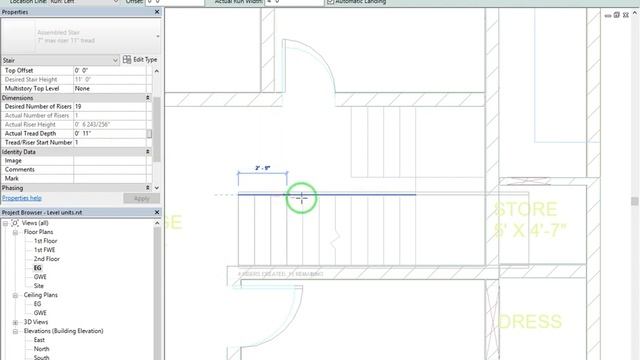This screenshot has height=360, width=640.
Task: Open the Stair filter dropdown
Action: click(115, 60)
